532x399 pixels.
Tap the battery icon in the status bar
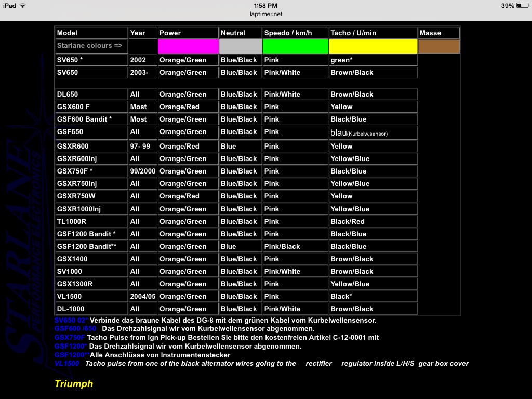point(523,5)
